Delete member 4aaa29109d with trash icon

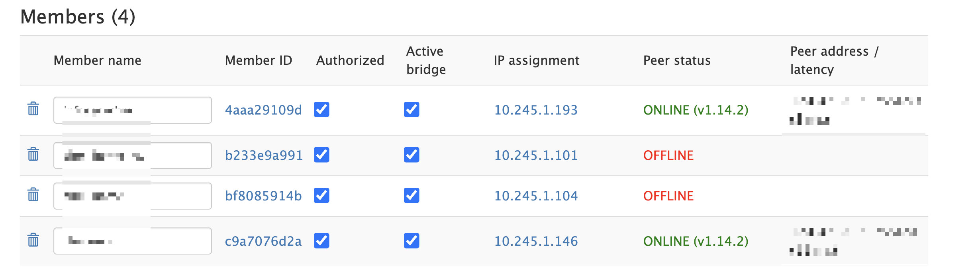33,109
